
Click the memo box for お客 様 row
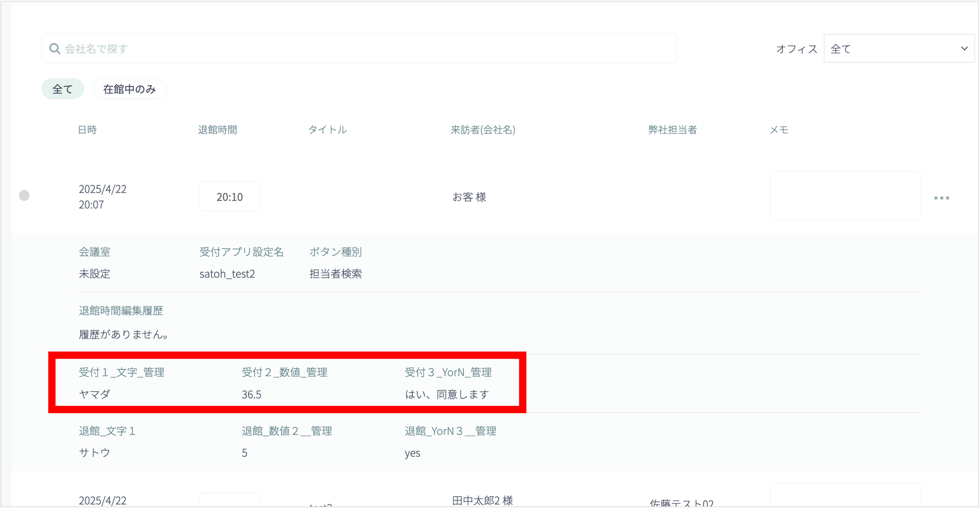coord(845,196)
